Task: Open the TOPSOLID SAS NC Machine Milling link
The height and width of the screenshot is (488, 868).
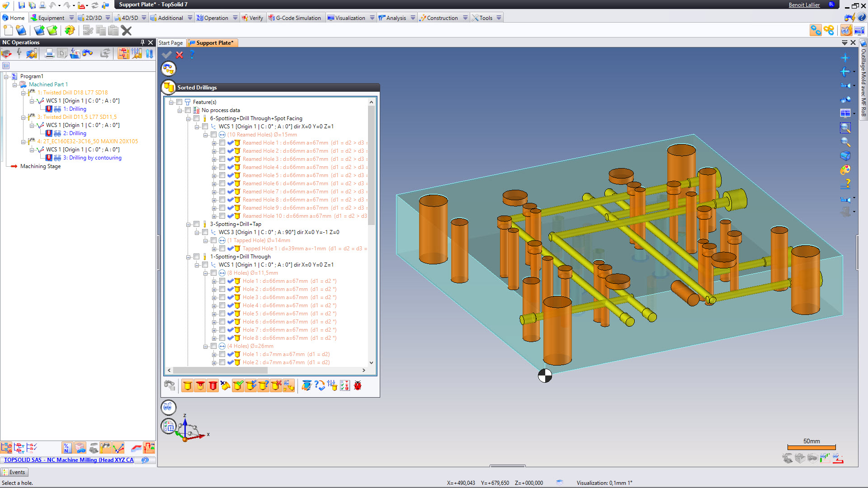Action: tap(69, 460)
